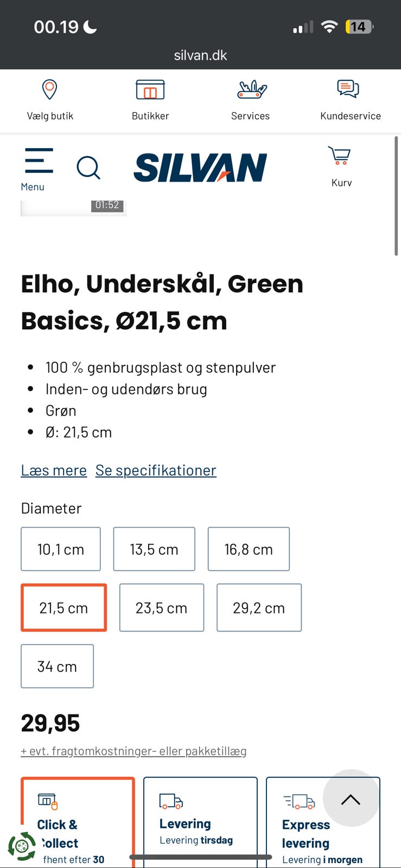Open fragtomkostninger eller pakketillæg info link
401x868 pixels.
tap(133, 751)
